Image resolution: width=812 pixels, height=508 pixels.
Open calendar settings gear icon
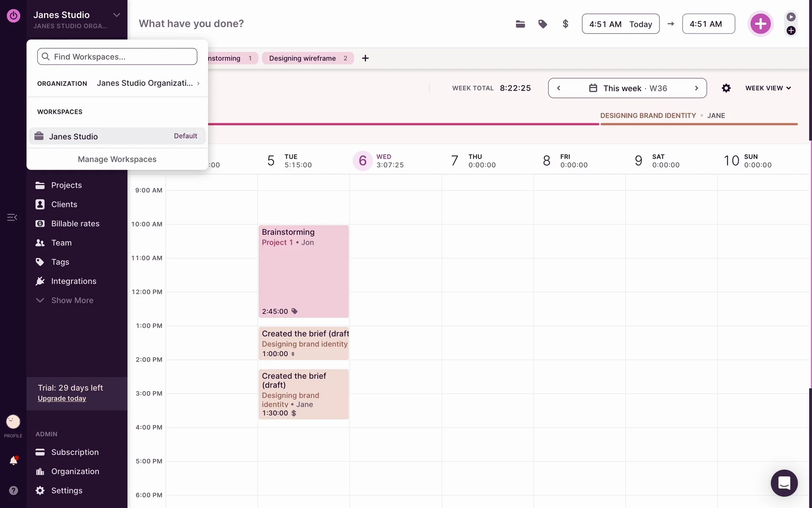click(x=726, y=88)
